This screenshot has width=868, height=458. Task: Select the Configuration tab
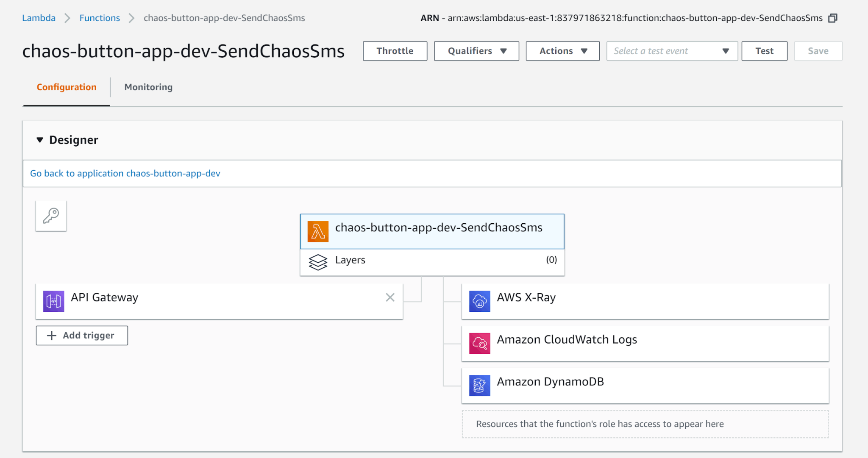[66, 87]
